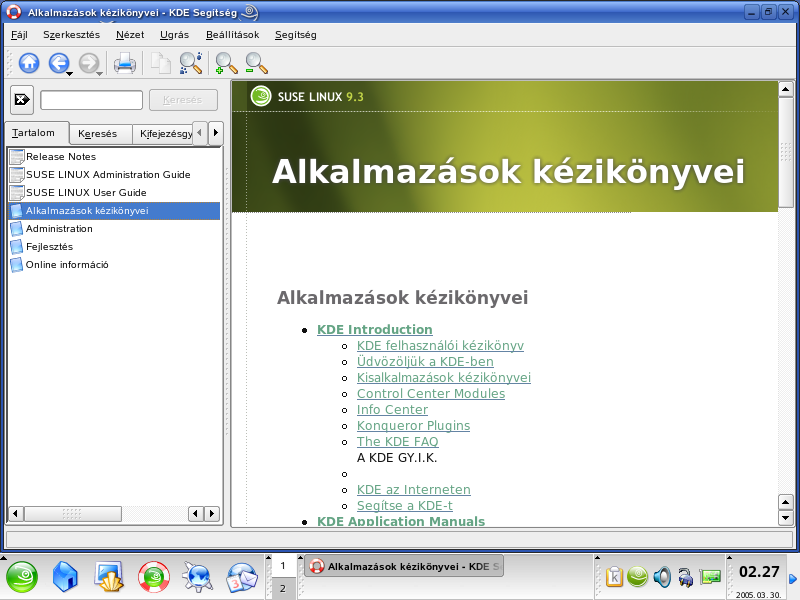
Task: Open the KDE Introduction link
Action: [x=374, y=330]
